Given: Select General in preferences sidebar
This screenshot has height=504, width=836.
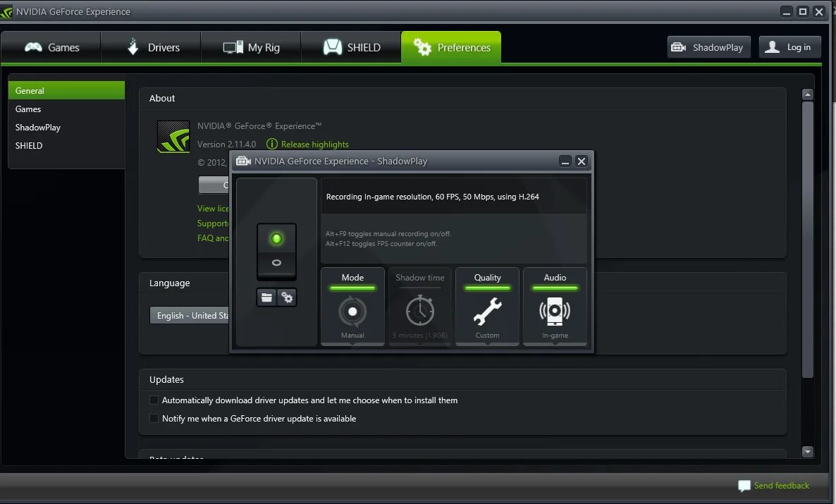Looking at the screenshot, I should 67,91.
